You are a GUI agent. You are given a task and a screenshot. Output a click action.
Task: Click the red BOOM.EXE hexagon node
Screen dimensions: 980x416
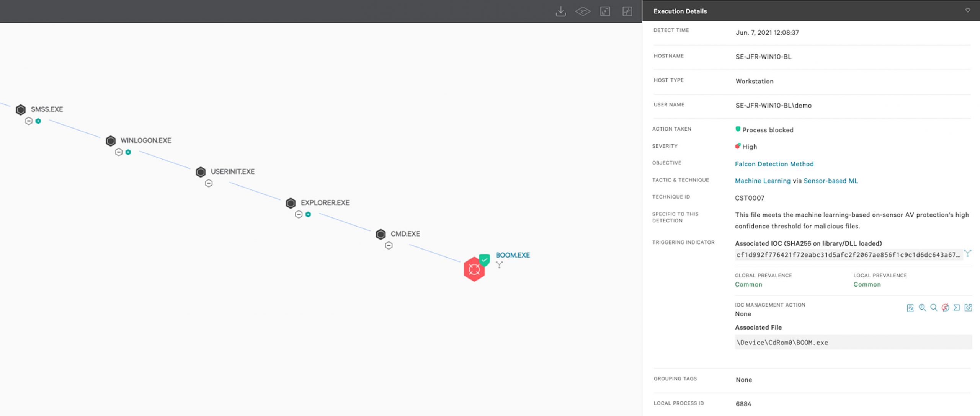474,269
